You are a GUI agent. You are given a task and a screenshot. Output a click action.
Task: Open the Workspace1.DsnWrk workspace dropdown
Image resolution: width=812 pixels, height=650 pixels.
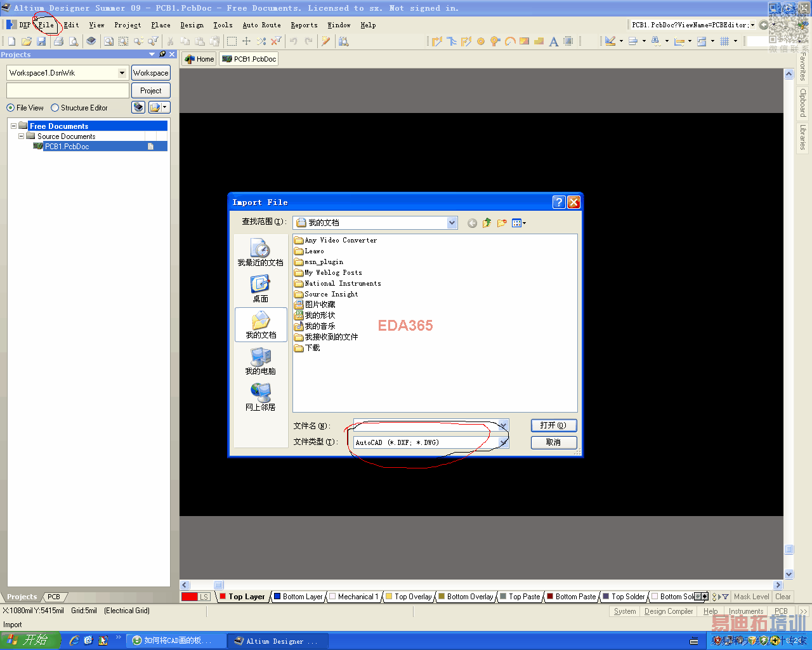click(122, 73)
